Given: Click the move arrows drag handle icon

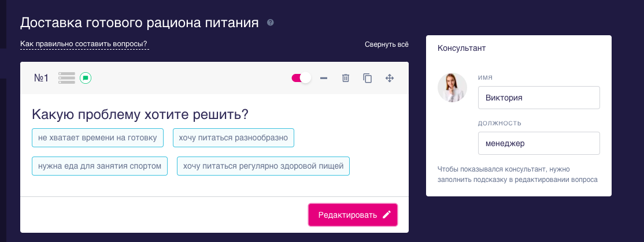Looking at the screenshot, I should click(x=390, y=78).
